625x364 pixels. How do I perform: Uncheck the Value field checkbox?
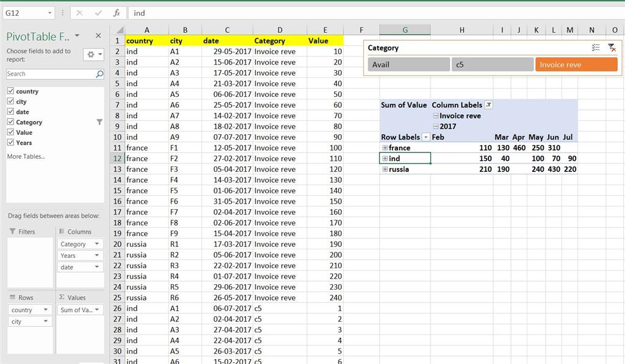(11, 132)
